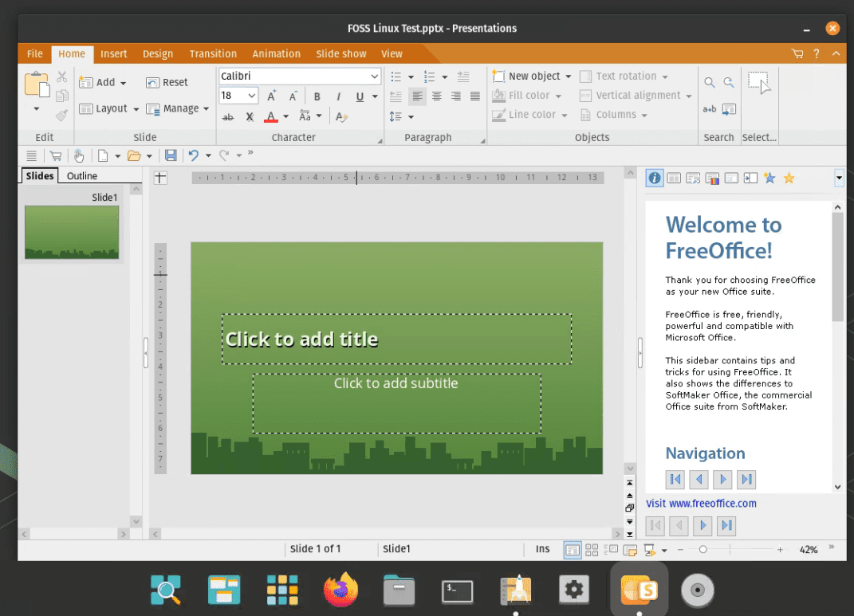Toggle italic formatting
Viewport: 854px width, 616px height.
(x=338, y=97)
